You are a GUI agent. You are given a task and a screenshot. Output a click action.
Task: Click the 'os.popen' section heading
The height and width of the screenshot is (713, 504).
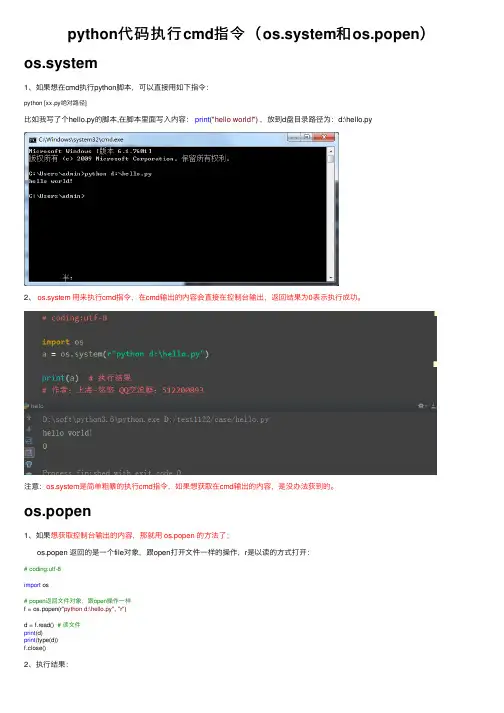coord(57,511)
